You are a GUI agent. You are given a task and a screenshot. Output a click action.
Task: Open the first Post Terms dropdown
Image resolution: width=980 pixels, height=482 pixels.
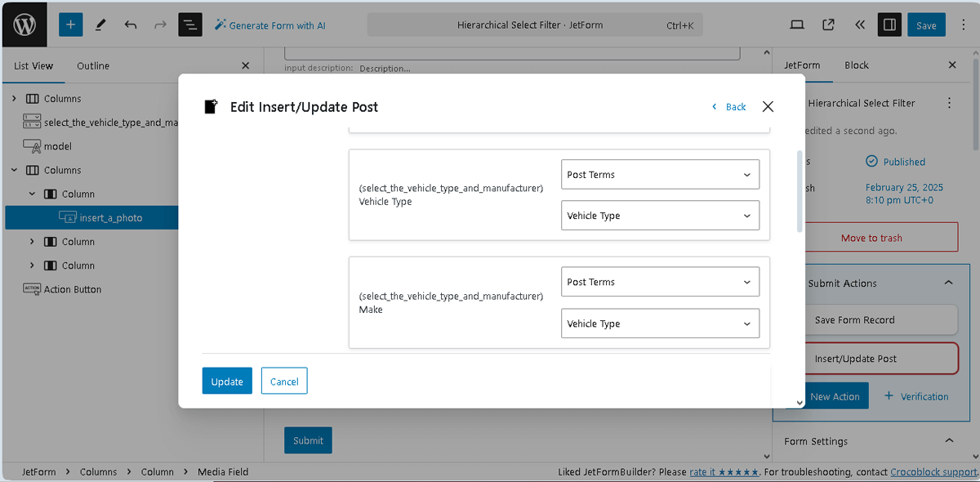[659, 174]
